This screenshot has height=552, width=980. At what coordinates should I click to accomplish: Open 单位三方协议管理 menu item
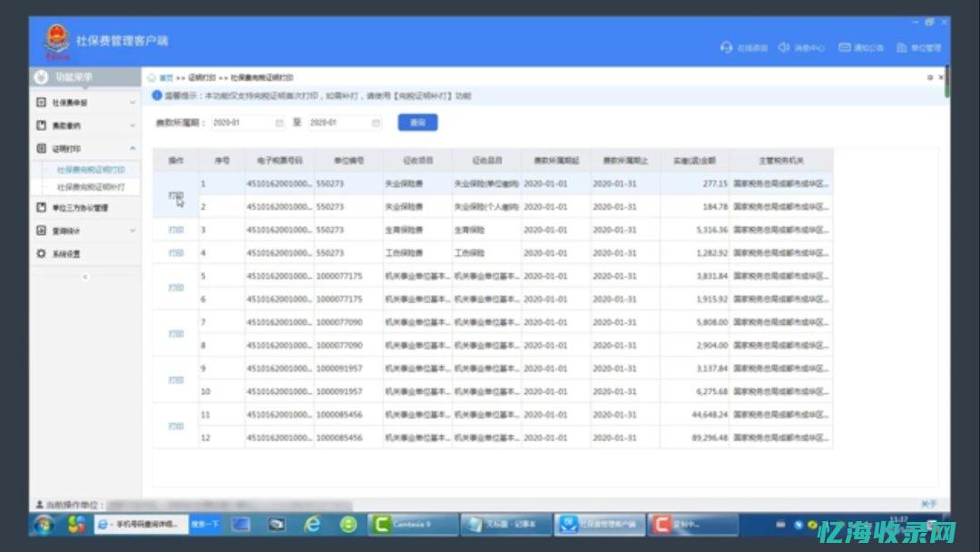click(80, 208)
